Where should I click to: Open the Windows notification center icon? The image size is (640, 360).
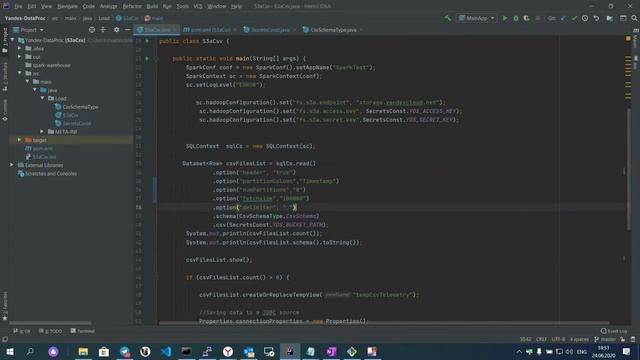[x=627, y=351]
